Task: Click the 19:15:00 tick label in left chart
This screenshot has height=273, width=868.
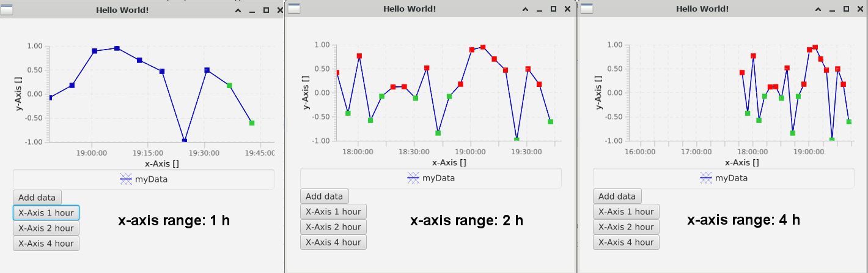Action: point(147,153)
